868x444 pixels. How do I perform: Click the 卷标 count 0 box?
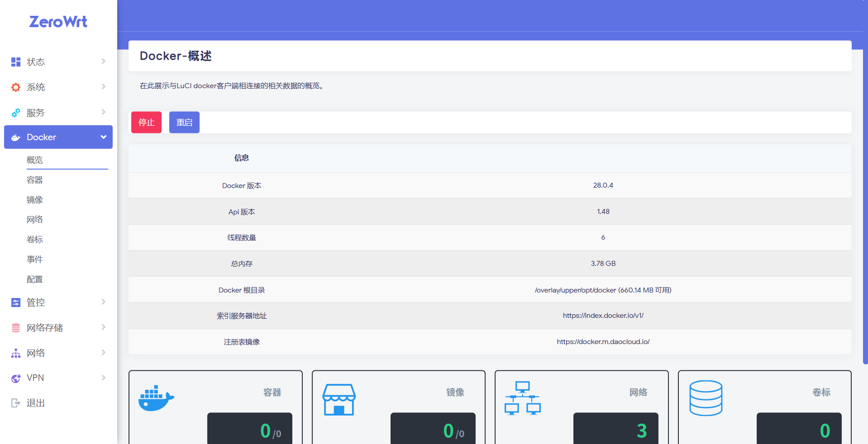tap(799, 428)
